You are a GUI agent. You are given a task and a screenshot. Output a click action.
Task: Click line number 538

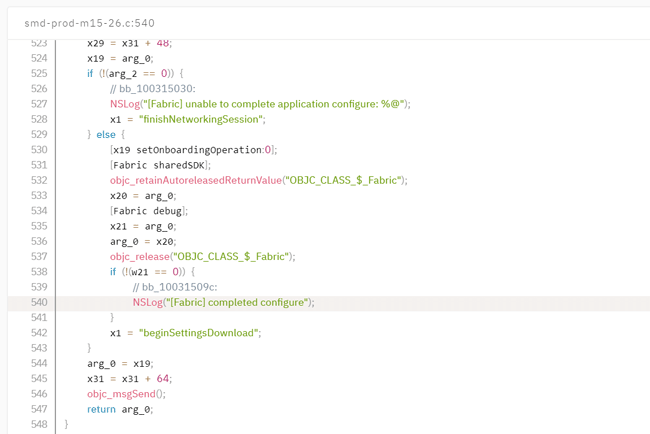tap(39, 272)
